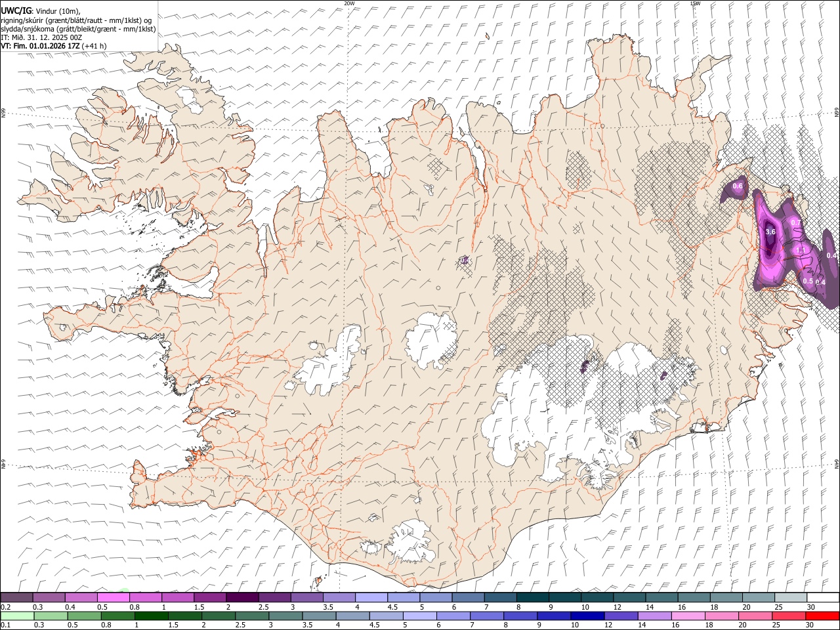Select the upper scale swatch starting at 0.2
Viewport: 840px width, 630px height.
[x=16, y=597]
